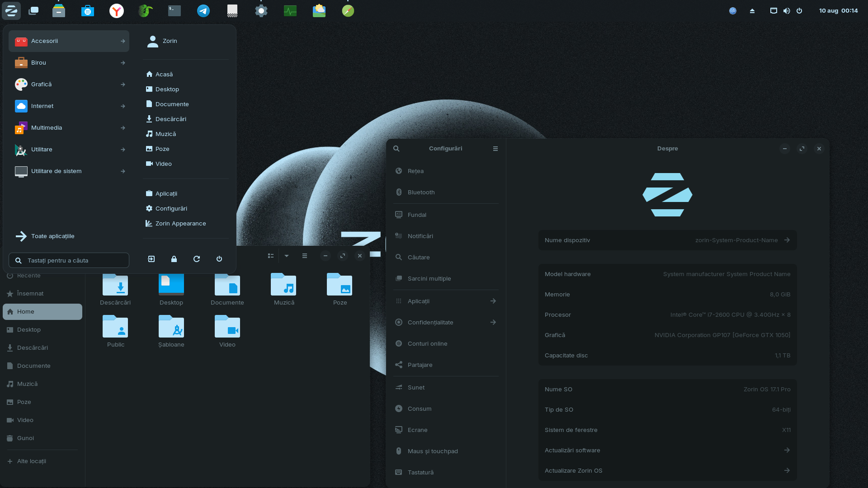The height and width of the screenshot is (488, 868).
Task: Expand the Multimedia category
Action: coord(69,128)
